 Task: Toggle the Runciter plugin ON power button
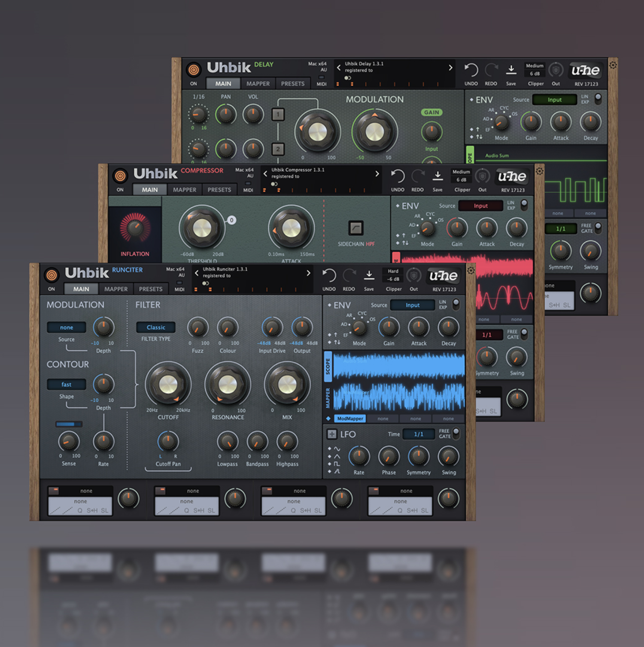(x=52, y=275)
